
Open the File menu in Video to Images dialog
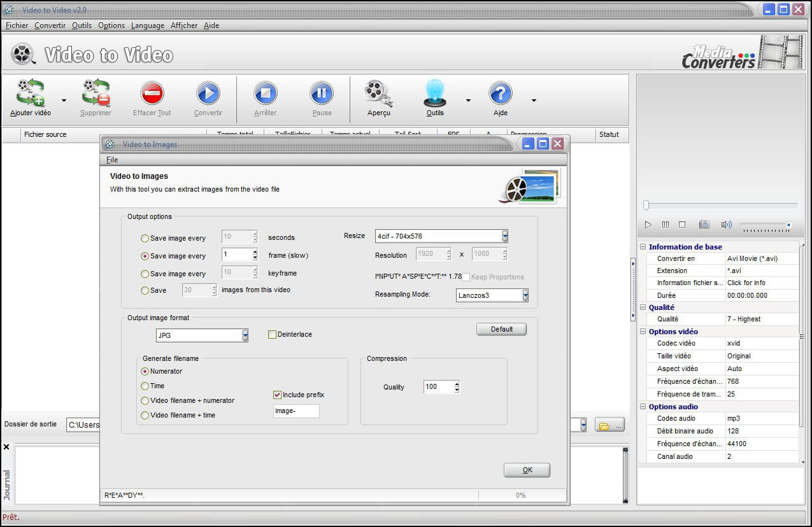112,160
